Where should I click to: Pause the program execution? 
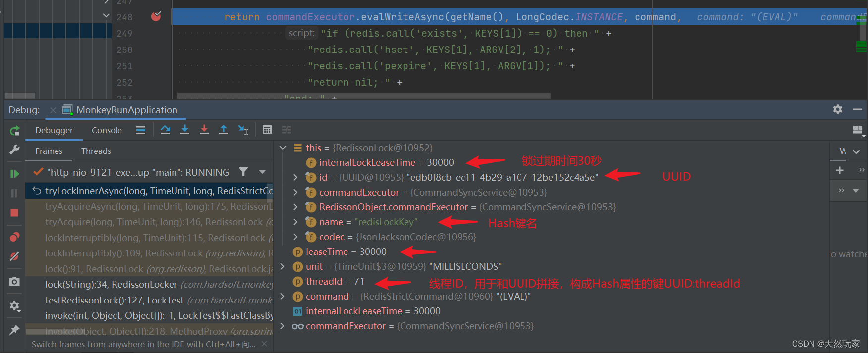[14, 193]
